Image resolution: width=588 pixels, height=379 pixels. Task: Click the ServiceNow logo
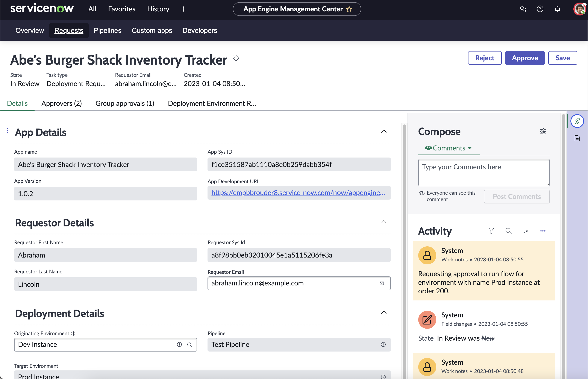[x=42, y=8]
